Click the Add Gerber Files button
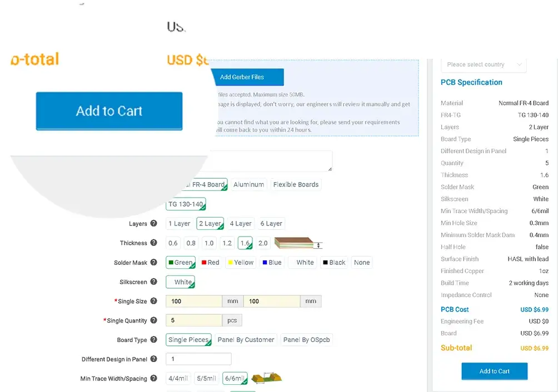 click(242, 77)
